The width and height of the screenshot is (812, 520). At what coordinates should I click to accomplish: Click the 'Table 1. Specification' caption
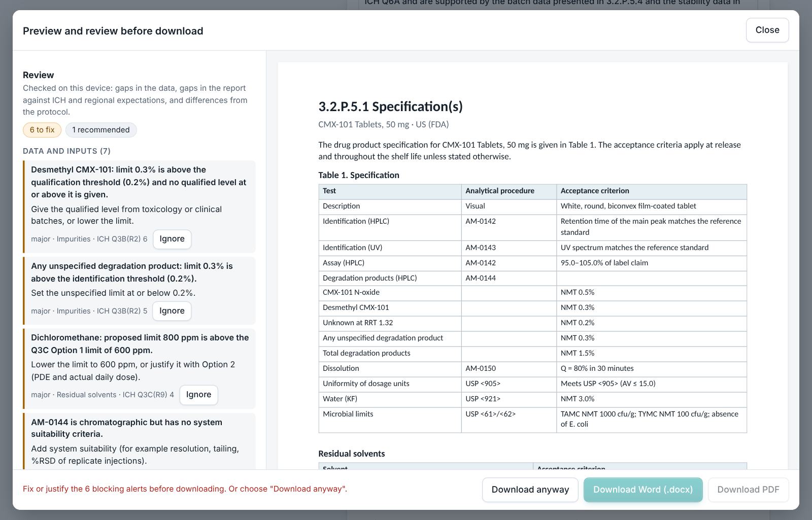359,175
